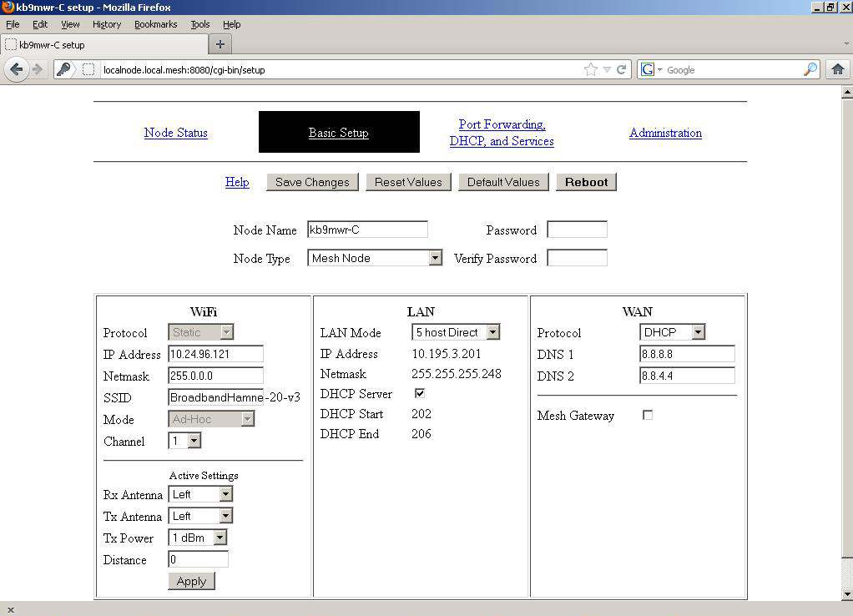Click the Google search engine icon
This screenshot has width=853, height=616.
click(649, 69)
